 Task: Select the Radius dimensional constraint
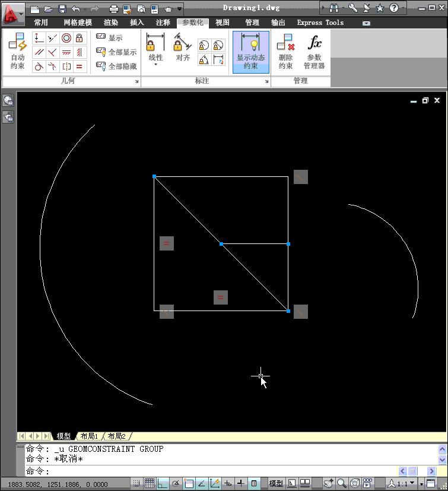pos(204,45)
